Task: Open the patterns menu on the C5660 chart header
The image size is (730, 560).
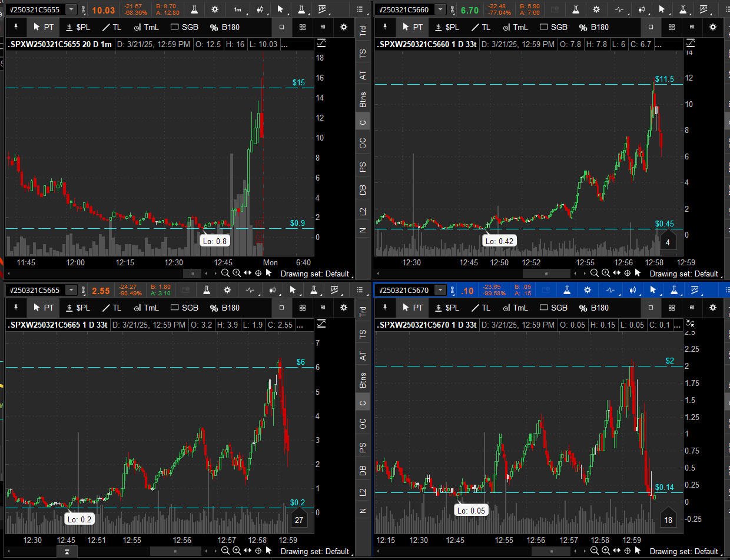Action: click(x=704, y=9)
